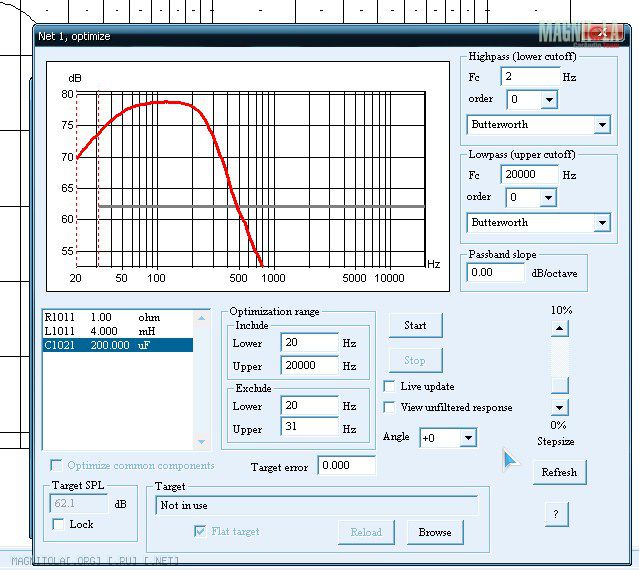Enable the Live update checkbox

[x=389, y=386]
